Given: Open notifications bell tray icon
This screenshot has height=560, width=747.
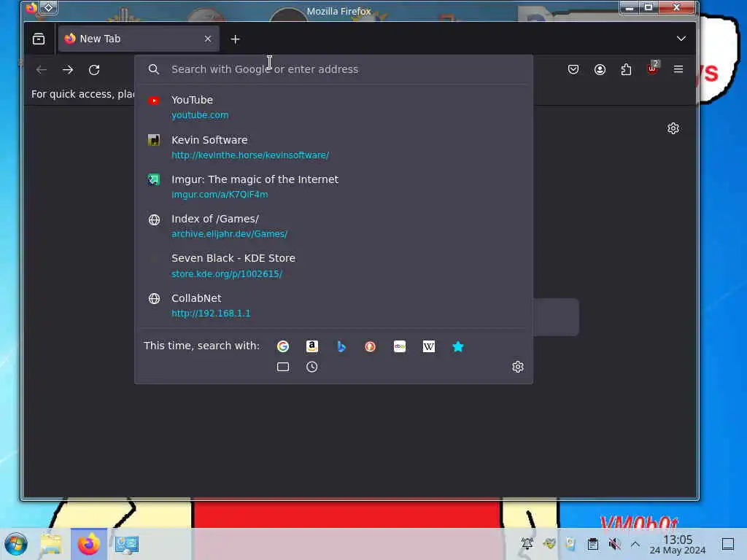Looking at the screenshot, I should [527, 543].
